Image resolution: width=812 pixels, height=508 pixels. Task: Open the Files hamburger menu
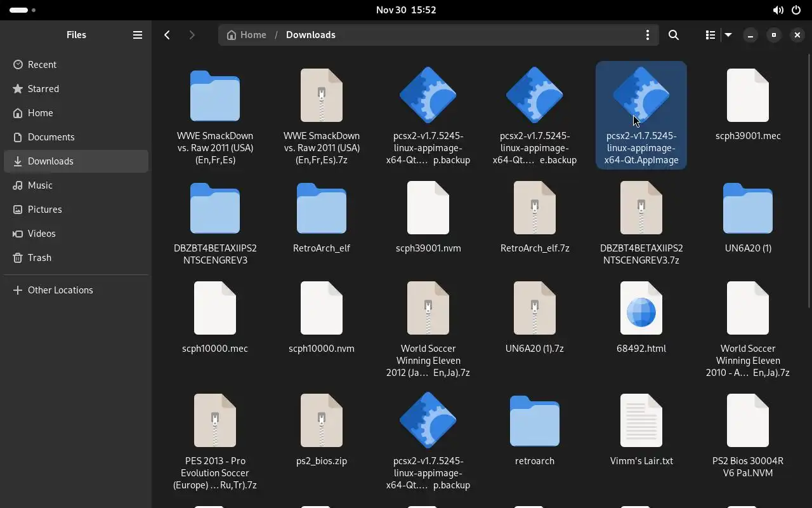(x=137, y=35)
